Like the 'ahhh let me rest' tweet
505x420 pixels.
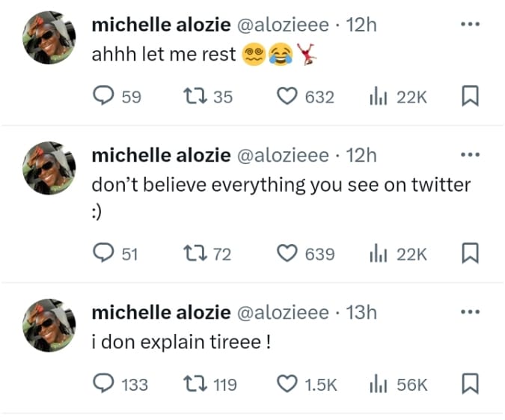click(x=287, y=96)
